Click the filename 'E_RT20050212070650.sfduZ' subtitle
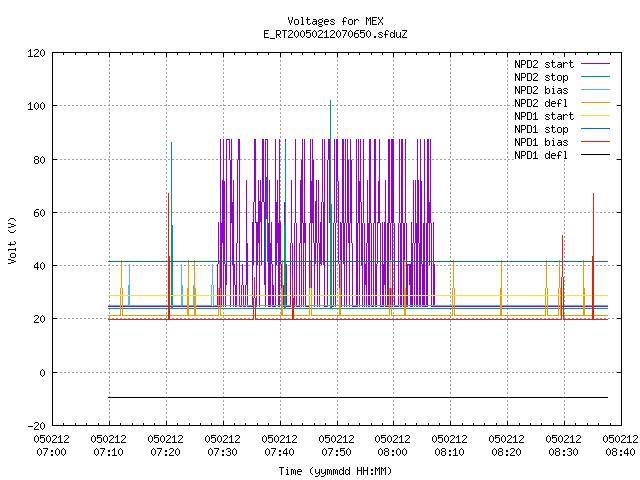The height and width of the screenshot is (480, 640). point(335,34)
